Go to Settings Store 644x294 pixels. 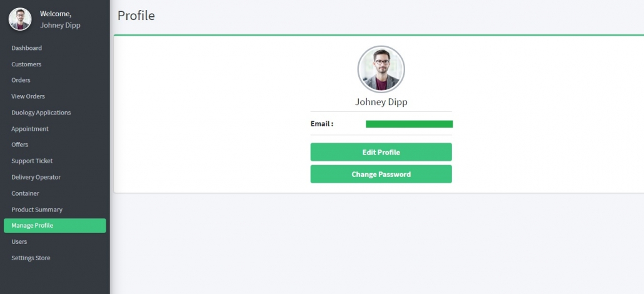(31, 258)
